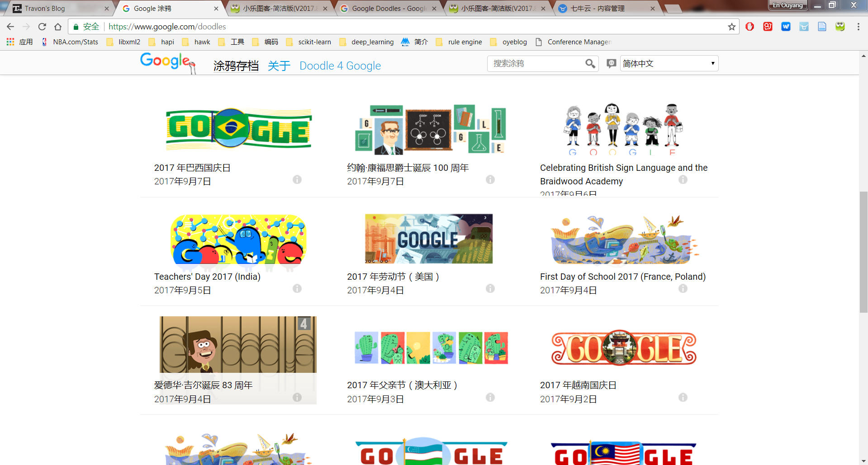
Task: Open libxml2 bookmark folder
Action: pos(123,42)
